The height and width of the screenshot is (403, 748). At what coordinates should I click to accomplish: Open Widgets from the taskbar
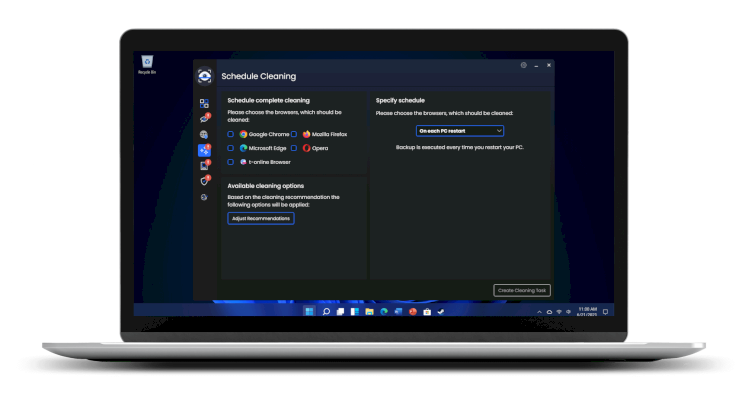[x=355, y=311]
